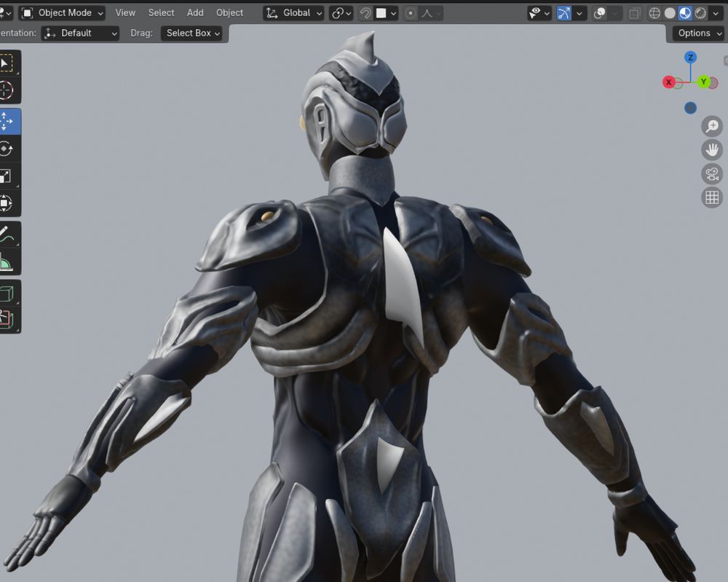
Task: Click the Pan hand viewport icon
Action: pyautogui.click(x=712, y=150)
